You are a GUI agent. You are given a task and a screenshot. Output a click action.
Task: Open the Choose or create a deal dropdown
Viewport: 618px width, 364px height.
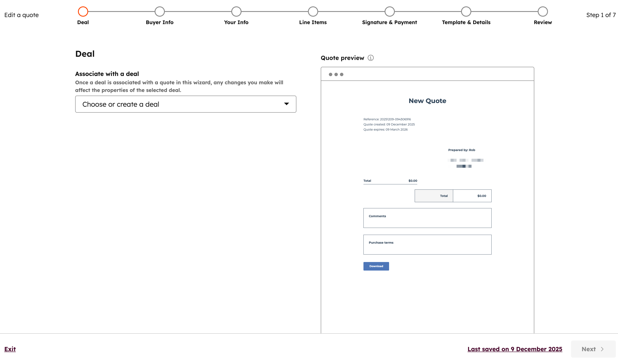(x=186, y=104)
